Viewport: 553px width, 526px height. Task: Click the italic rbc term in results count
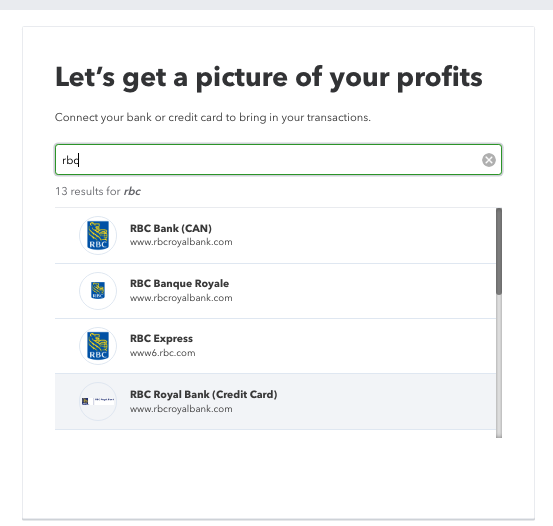(132, 191)
